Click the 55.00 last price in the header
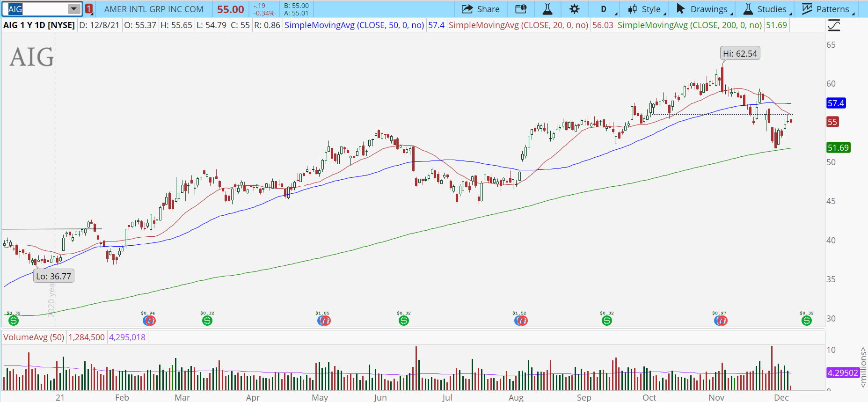The image size is (868, 402). click(x=231, y=9)
